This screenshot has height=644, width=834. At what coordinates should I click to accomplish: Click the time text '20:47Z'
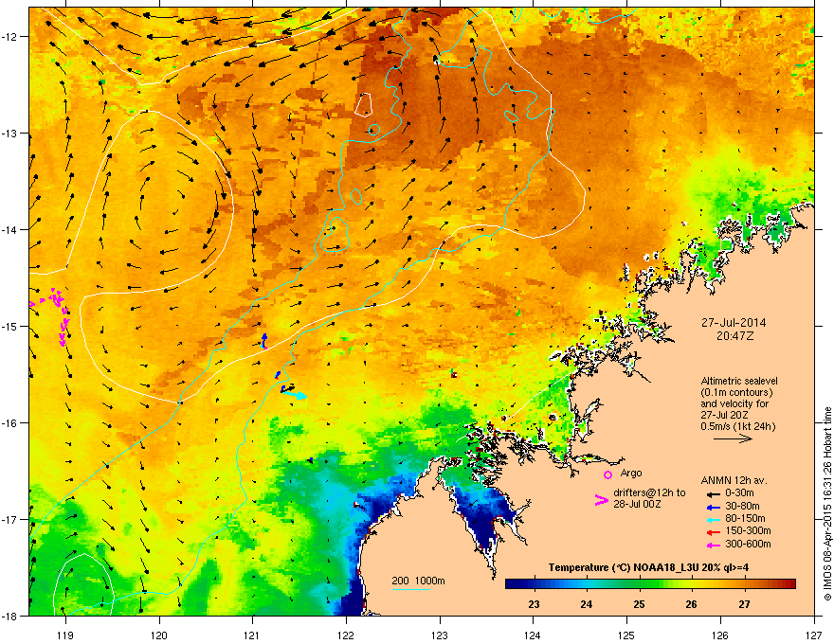click(734, 336)
